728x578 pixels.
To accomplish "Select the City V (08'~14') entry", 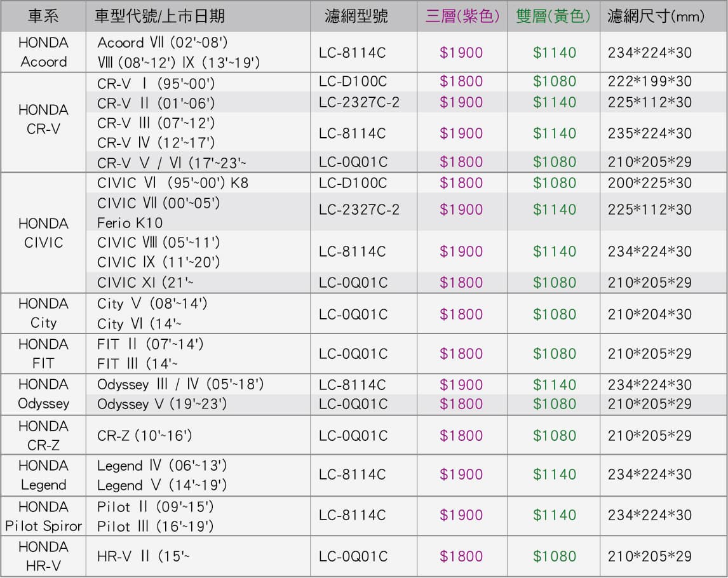I will 152,304.
